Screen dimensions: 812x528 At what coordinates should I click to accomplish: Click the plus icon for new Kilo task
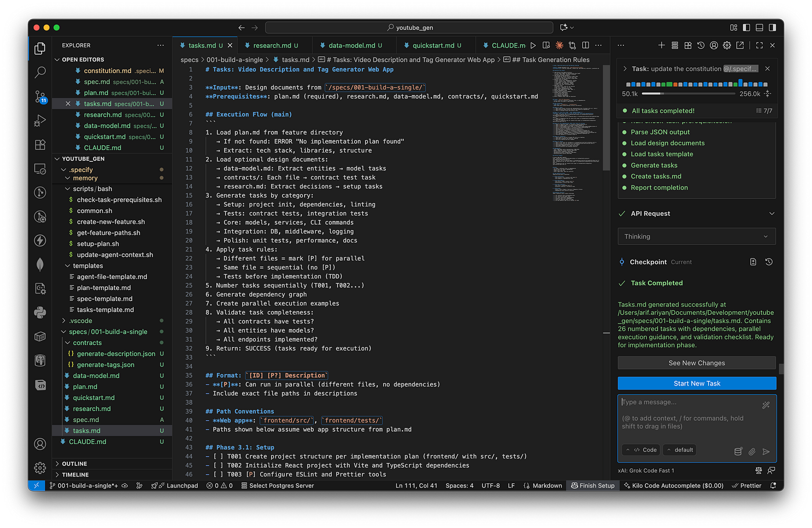[x=661, y=45]
